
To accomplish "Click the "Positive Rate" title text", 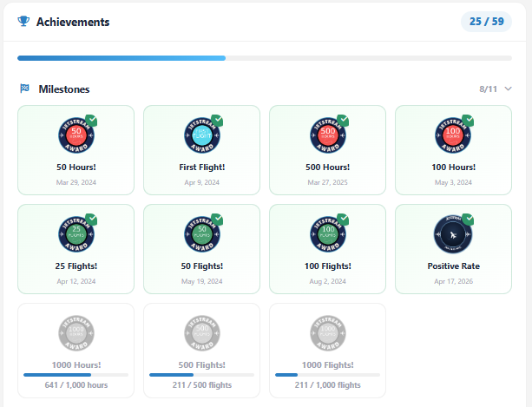I will tap(454, 266).
